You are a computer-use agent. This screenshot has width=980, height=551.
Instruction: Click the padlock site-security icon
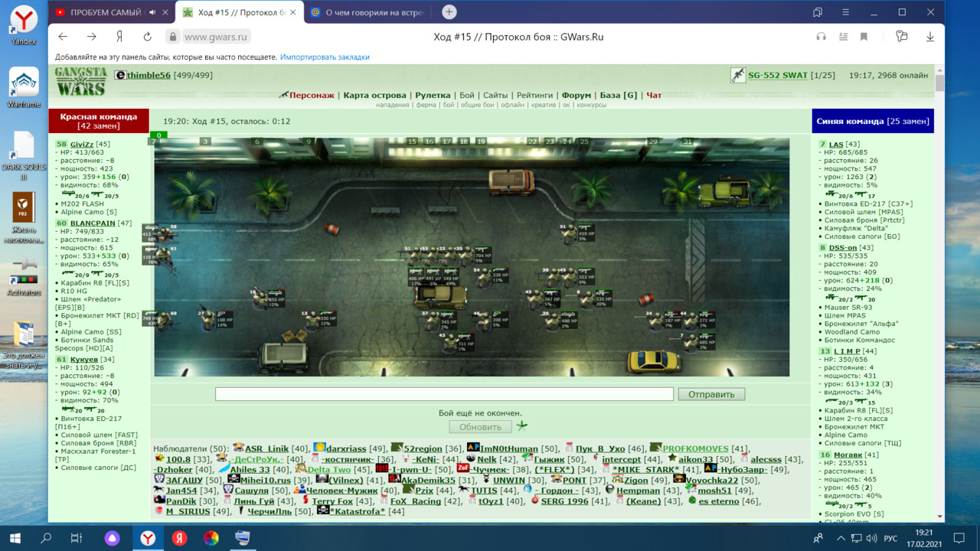173,37
